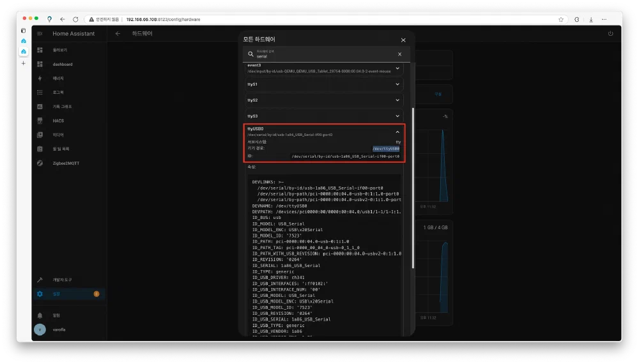Go back using the hardware page arrow
The height and width of the screenshot is (364, 639).
click(118, 33)
